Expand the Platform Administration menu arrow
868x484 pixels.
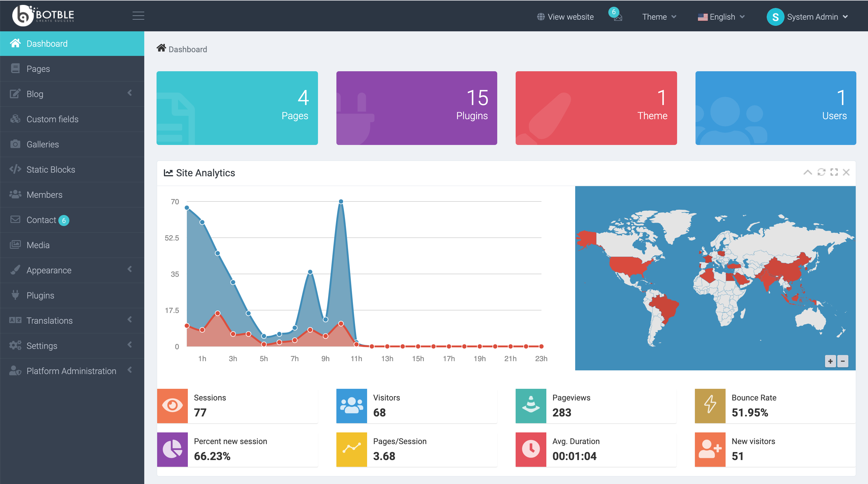click(130, 370)
